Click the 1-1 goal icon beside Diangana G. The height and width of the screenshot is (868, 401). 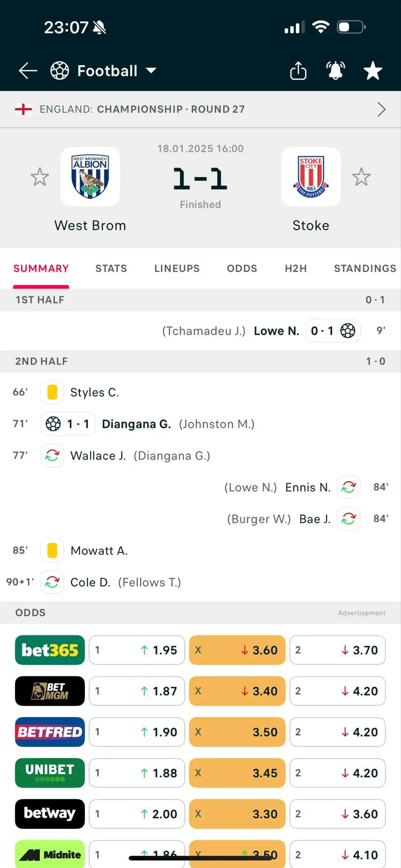tap(53, 423)
